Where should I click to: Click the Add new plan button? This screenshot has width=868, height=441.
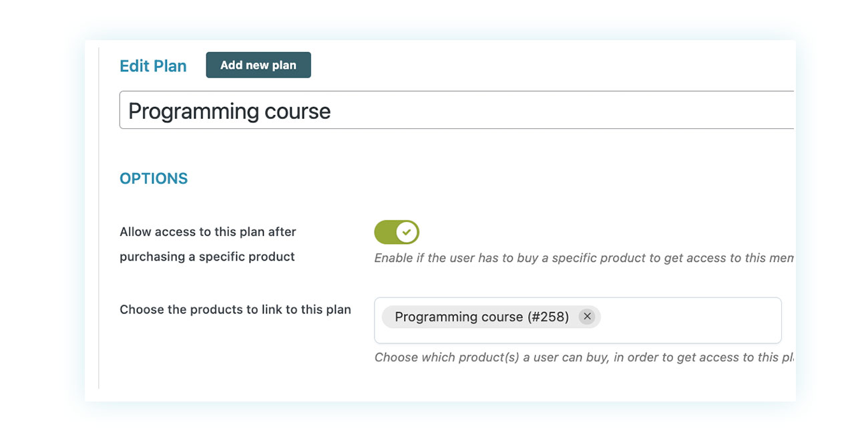[x=258, y=65]
